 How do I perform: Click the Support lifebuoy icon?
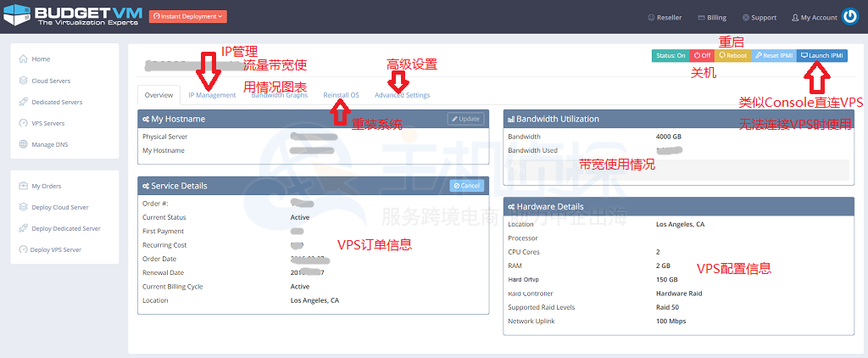746,18
